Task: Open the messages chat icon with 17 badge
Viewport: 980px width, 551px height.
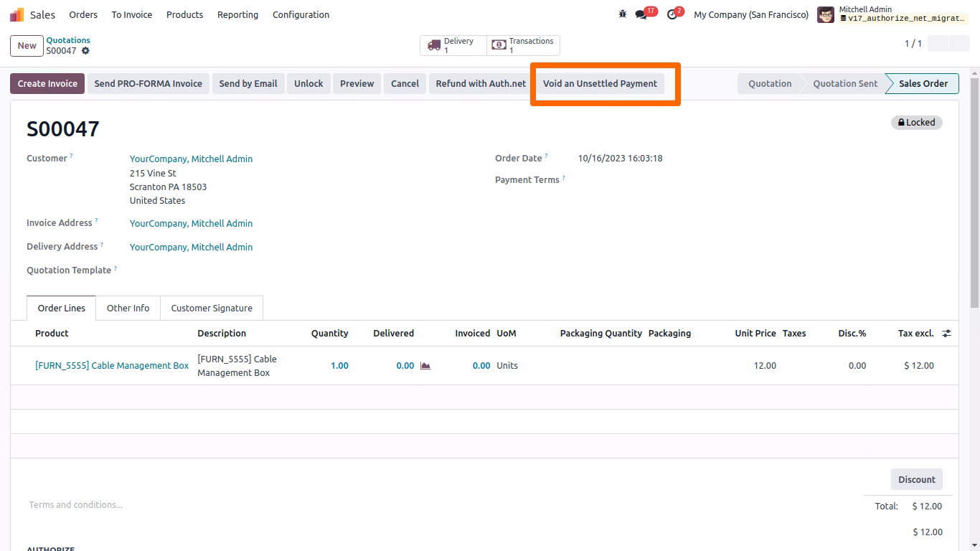Action: (641, 14)
